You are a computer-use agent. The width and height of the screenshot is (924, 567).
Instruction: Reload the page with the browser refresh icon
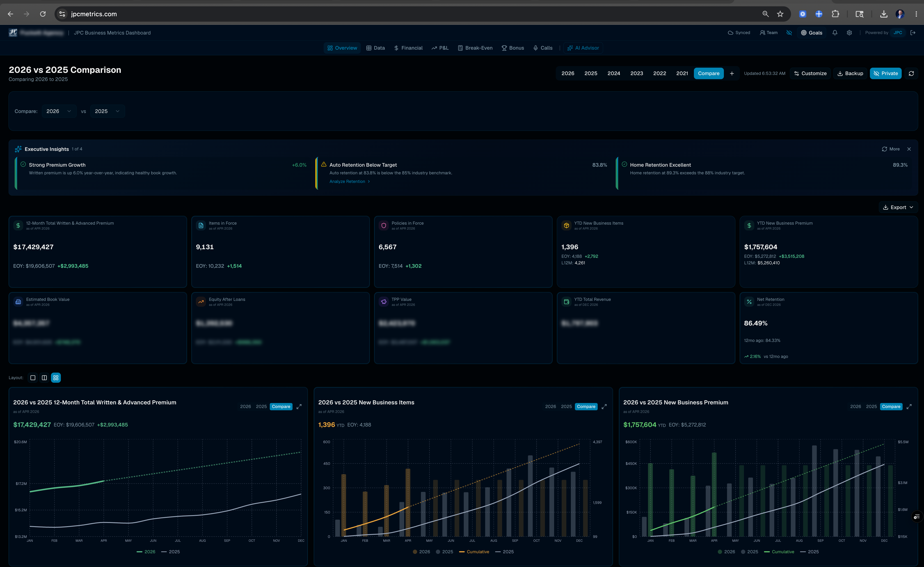pos(43,14)
